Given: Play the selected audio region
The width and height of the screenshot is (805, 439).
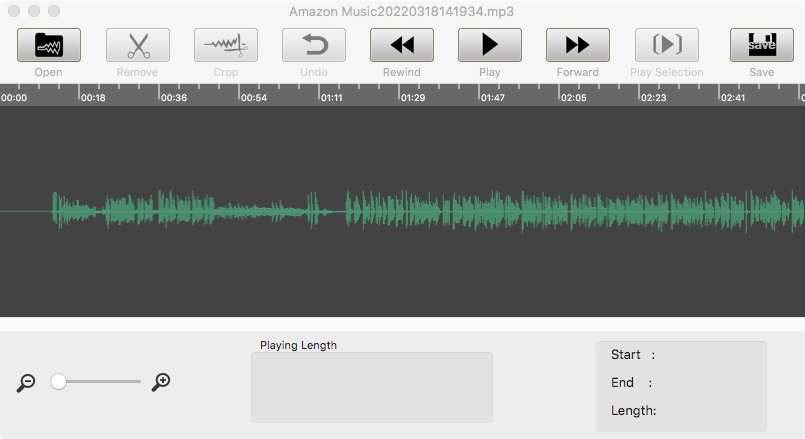Looking at the screenshot, I should click(x=667, y=45).
